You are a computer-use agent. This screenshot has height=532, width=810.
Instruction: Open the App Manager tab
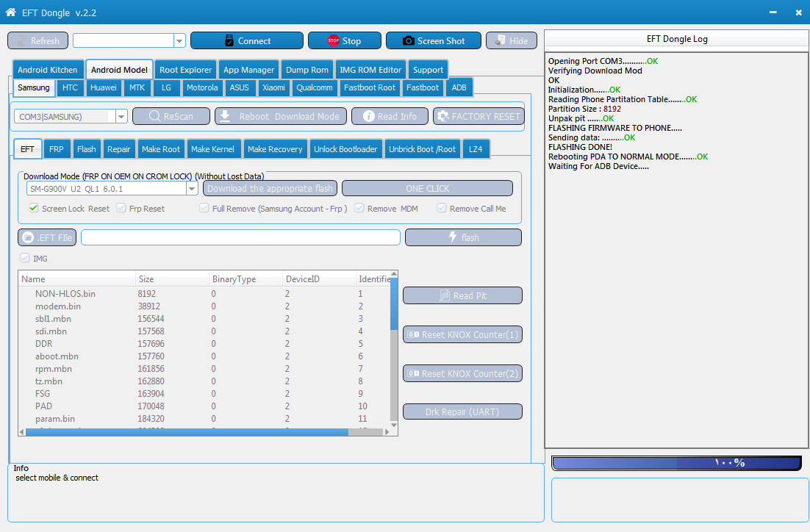(248, 70)
